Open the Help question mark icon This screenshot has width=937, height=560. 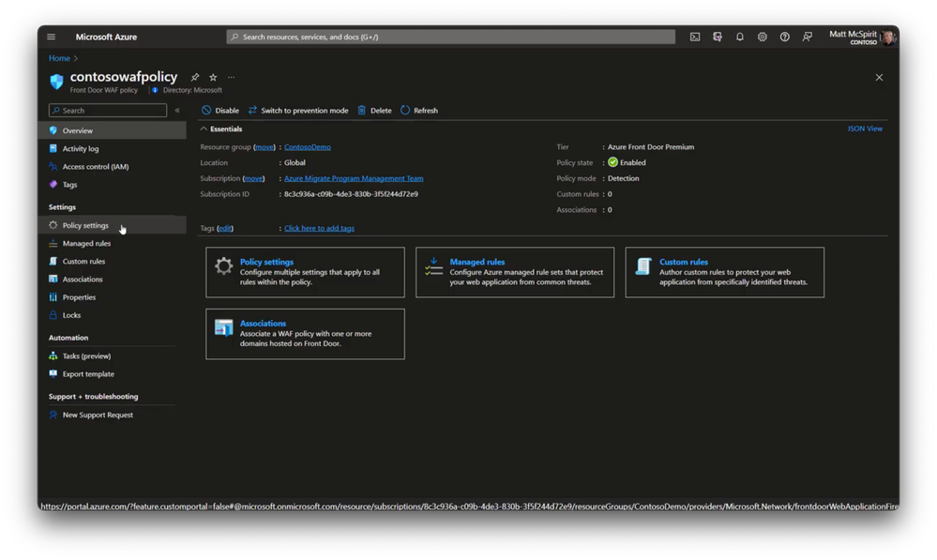[x=785, y=38]
